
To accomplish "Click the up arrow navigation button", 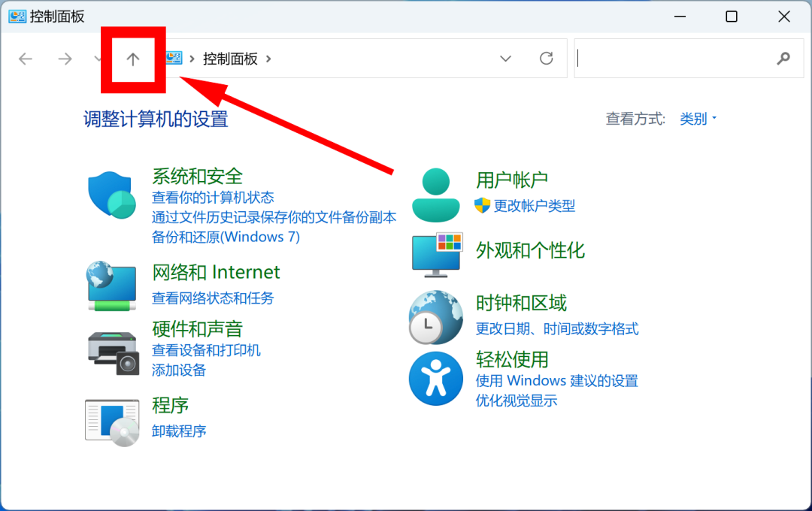I will pos(132,59).
